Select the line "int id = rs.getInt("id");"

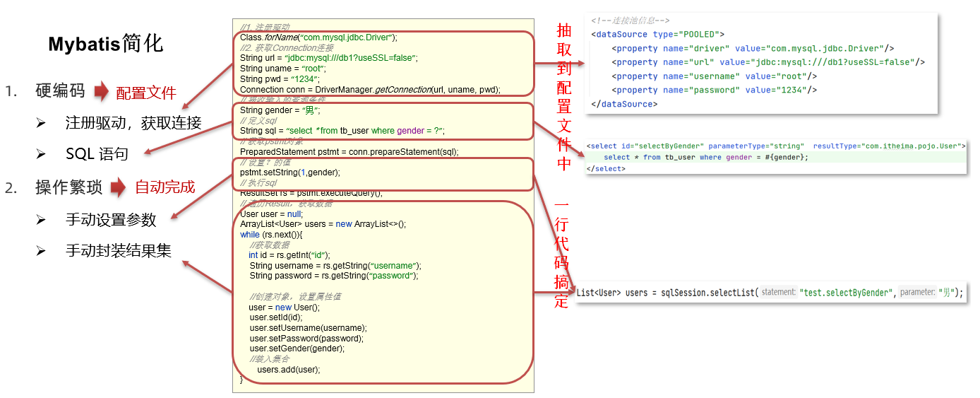tap(289, 255)
